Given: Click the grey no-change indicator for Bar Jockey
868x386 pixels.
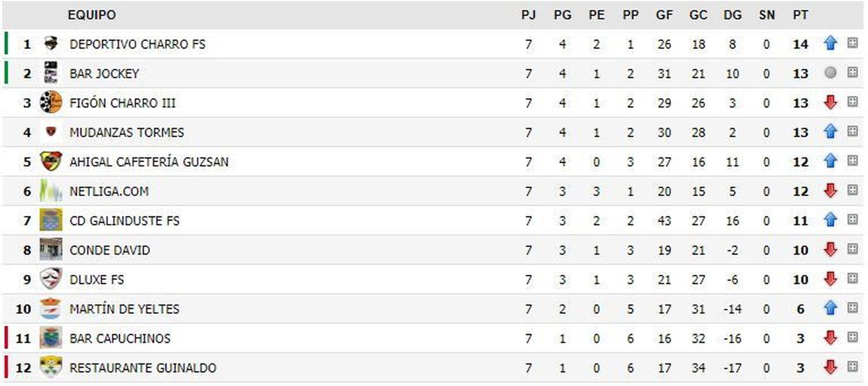Looking at the screenshot, I should point(830,73).
